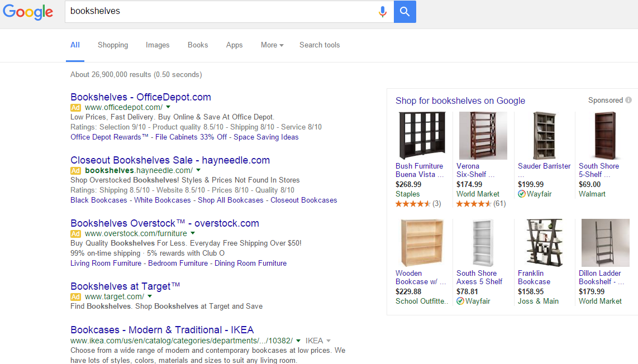
Task: Expand the ikea.com URL dropdown arrow
Action: 298,341
